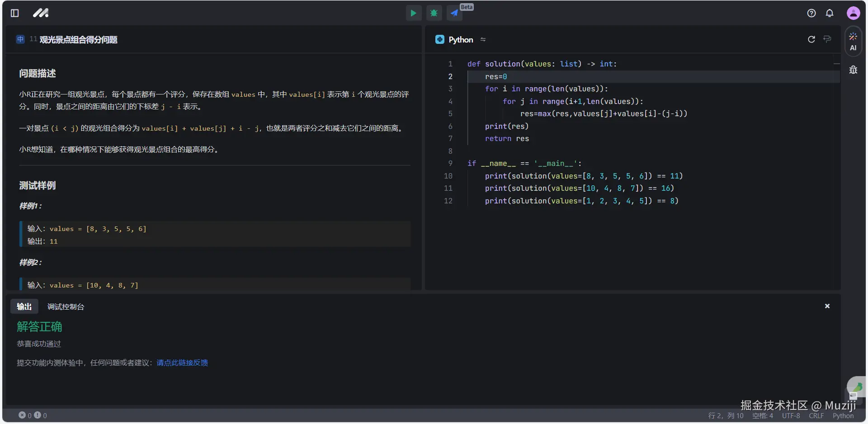Open notifications bell

tap(830, 13)
